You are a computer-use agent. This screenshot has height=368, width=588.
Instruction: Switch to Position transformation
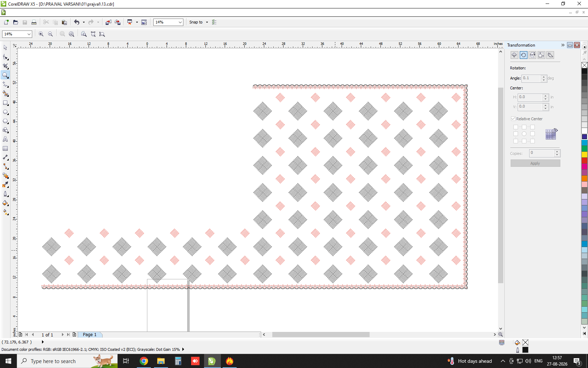pos(514,55)
